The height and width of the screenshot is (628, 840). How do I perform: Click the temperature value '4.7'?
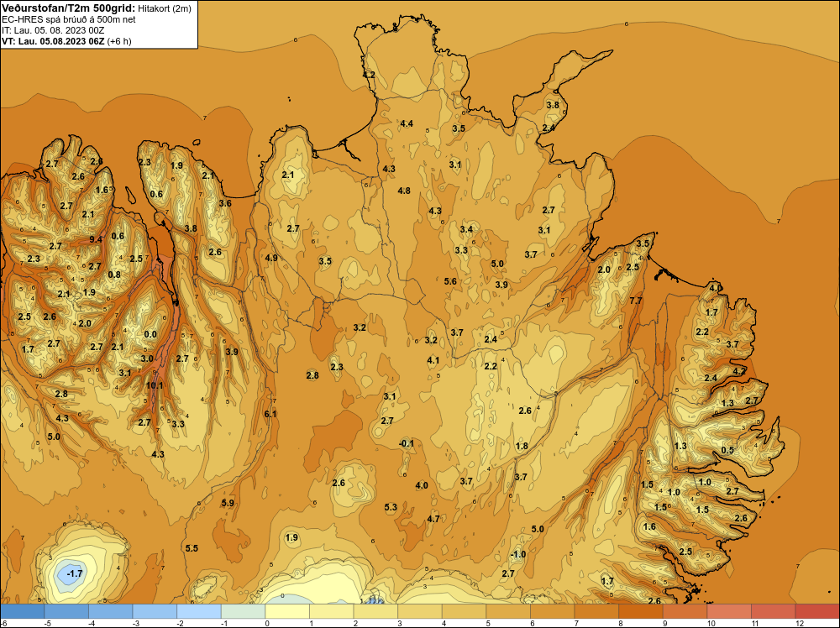[433, 519]
